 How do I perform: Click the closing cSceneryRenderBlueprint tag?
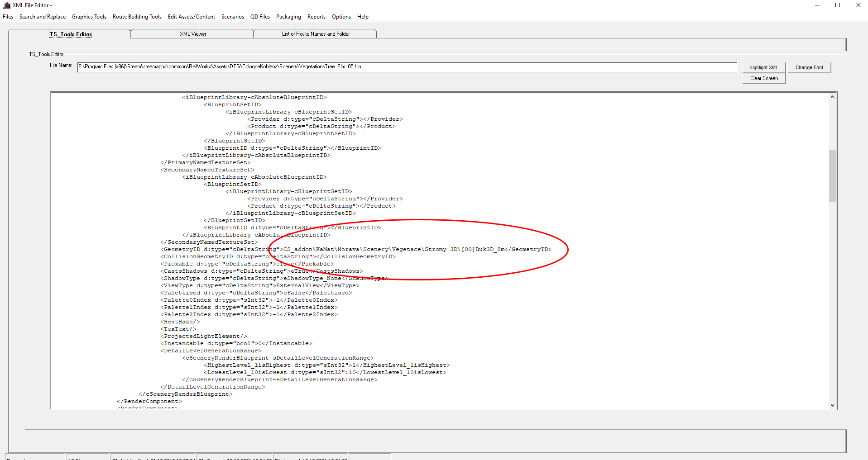[x=186, y=394]
